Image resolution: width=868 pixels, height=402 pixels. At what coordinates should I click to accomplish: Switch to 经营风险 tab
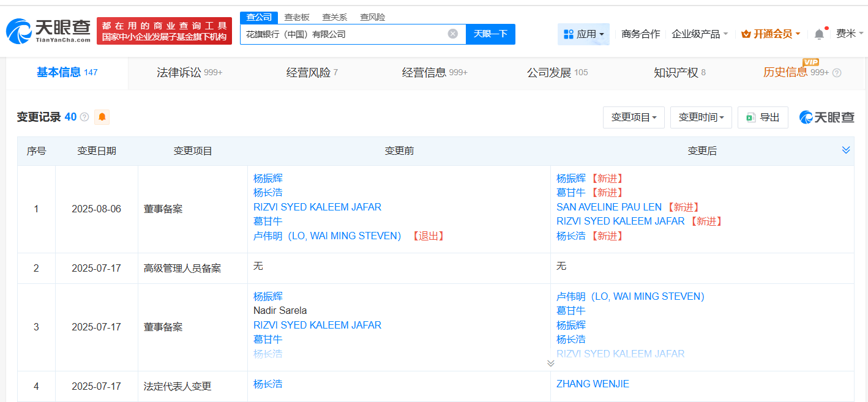(312, 73)
